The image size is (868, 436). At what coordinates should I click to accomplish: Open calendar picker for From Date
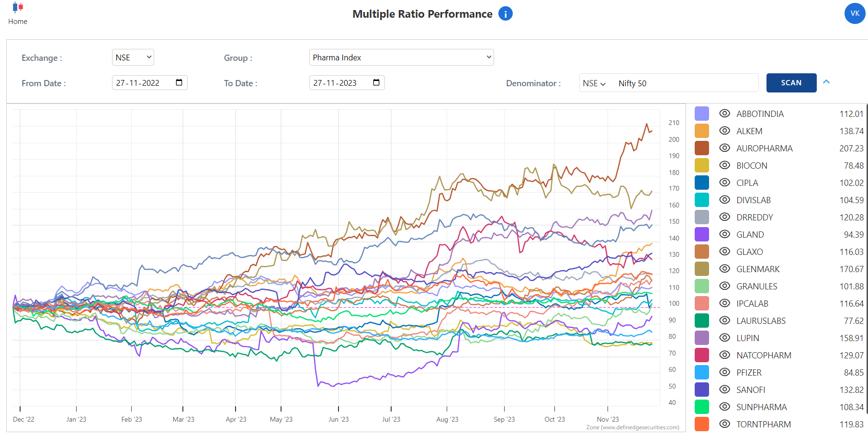[x=179, y=82]
